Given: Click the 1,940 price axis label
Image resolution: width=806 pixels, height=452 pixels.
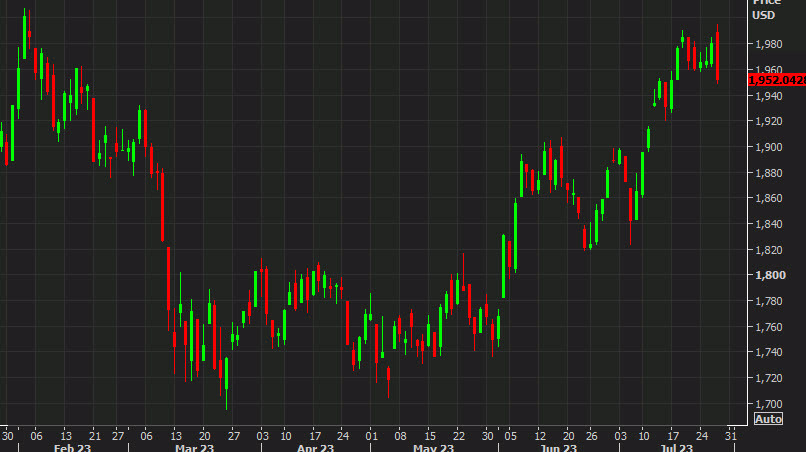Looking at the screenshot, I should click(x=768, y=96).
